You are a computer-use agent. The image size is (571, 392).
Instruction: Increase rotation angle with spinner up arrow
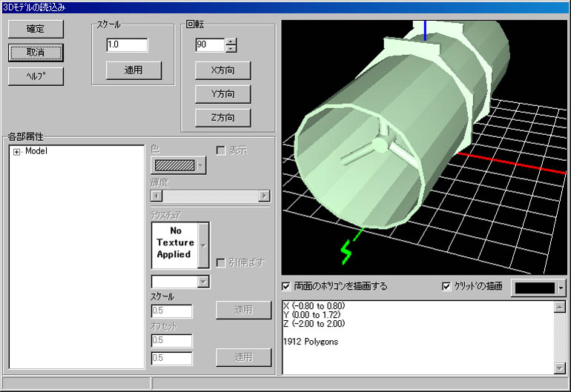tap(231, 41)
